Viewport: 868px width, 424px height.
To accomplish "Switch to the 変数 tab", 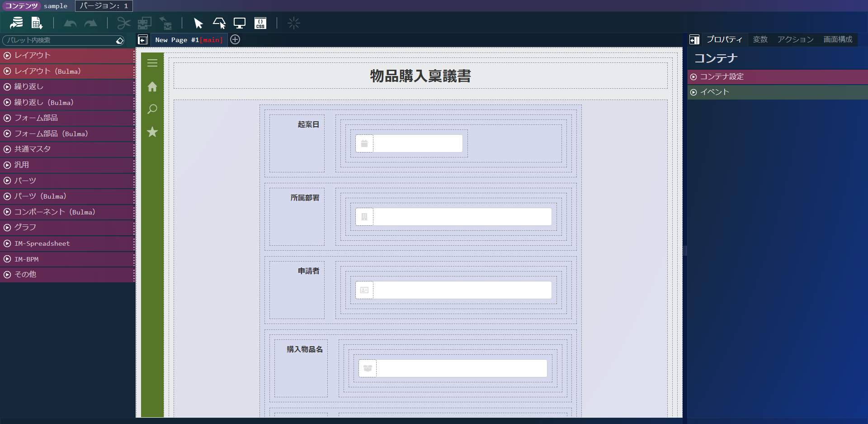I will point(760,39).
